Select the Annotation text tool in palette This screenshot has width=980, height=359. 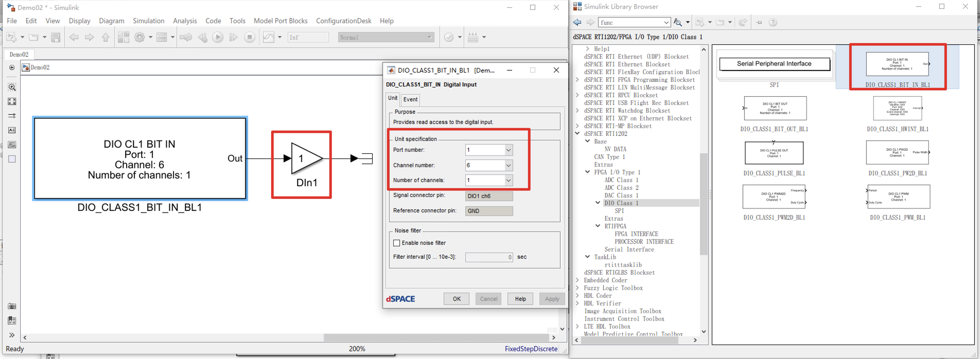[12, 130]
